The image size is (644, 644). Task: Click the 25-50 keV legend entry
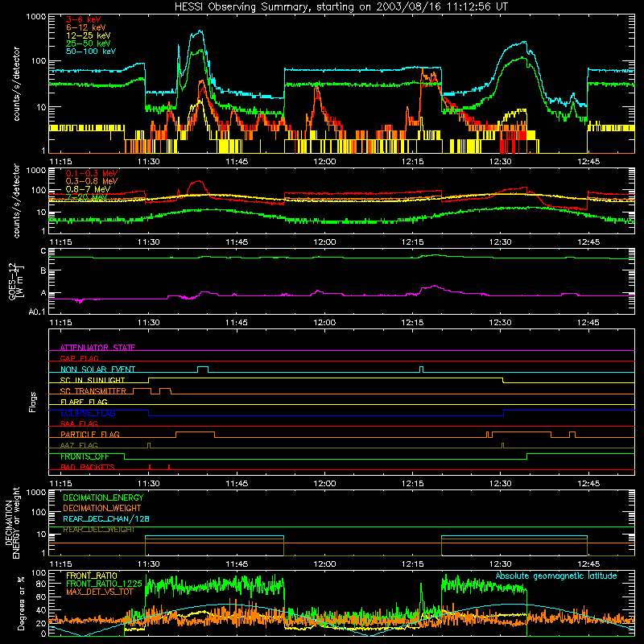tap(89, 43)
